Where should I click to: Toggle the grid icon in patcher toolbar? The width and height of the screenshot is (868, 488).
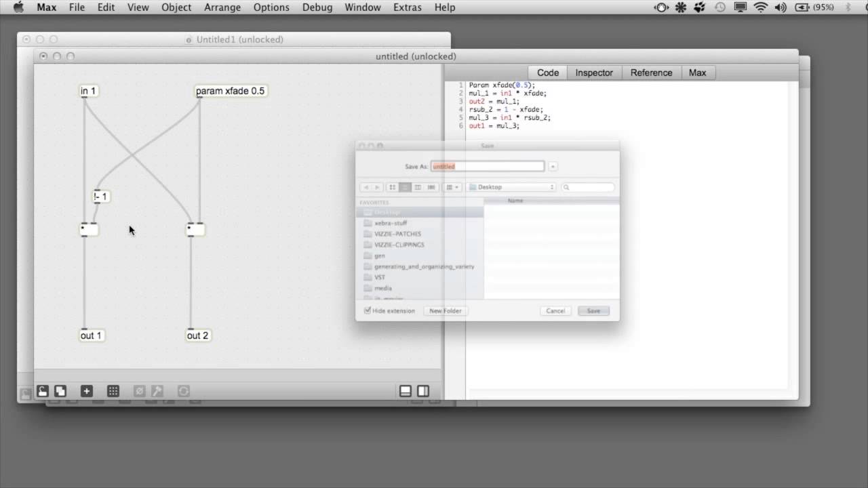click(x=113, y=391)
